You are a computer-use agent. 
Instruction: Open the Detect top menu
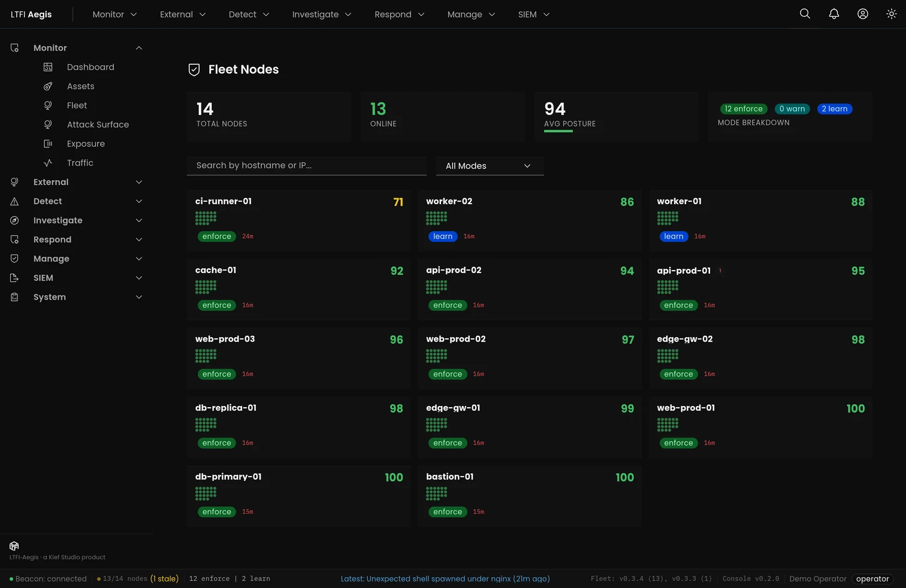point(249,14)
